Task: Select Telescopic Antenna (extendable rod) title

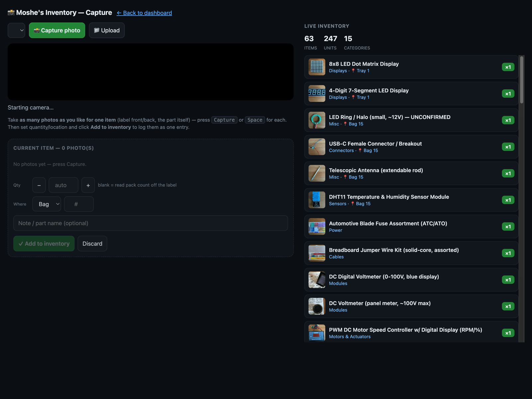Action: pyautogui.click(x=376, y=170)
